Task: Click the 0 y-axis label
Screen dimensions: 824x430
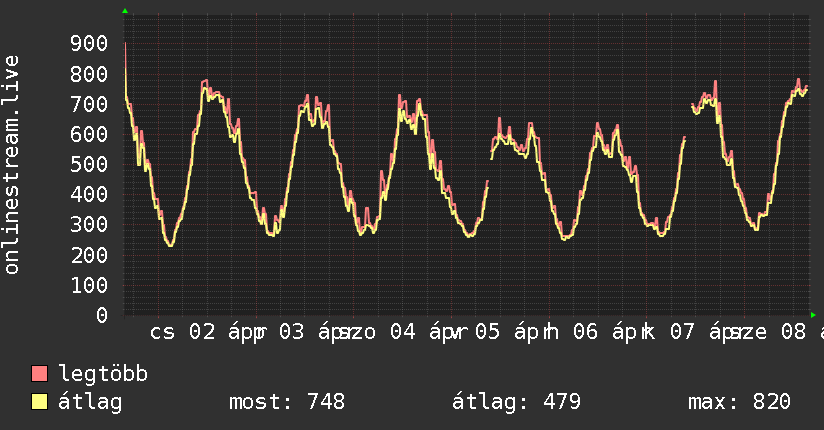Action: [x=101, y=315]
